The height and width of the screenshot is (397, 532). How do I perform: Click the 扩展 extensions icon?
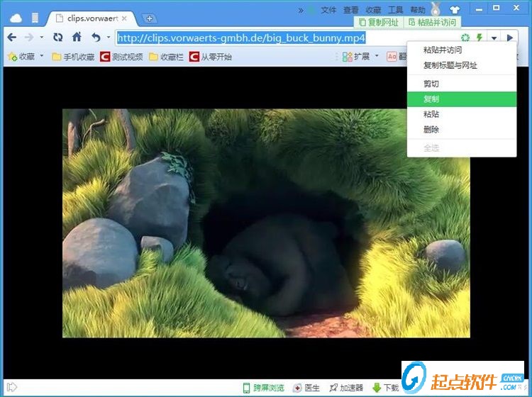pyautogui.click(x=355, y=57)
